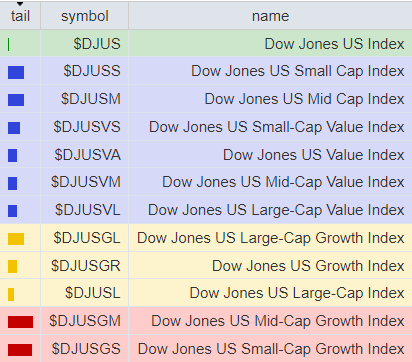Select the Dow Jones US Value Index row

click(x=206, y=155)
